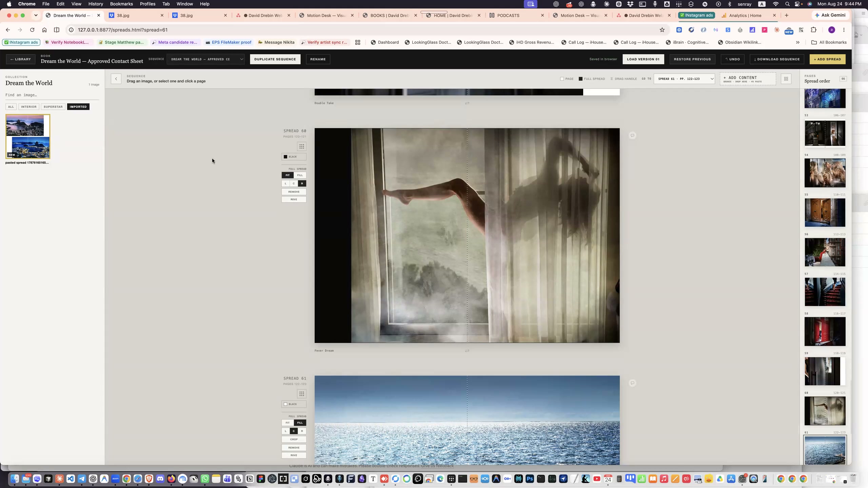The image size is (868, 488).
Task: Open the Bookmarks menu in the menu bar
Action: 121,4
